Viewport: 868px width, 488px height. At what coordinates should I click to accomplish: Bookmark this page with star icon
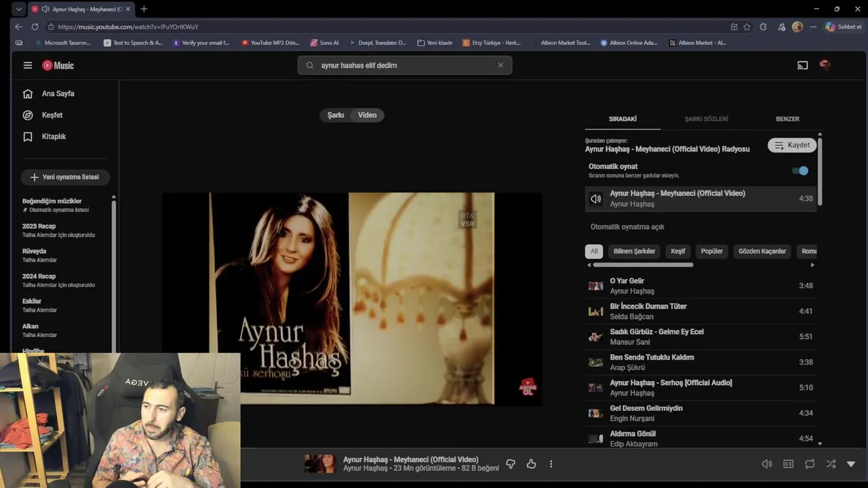[x=747, y=26]
